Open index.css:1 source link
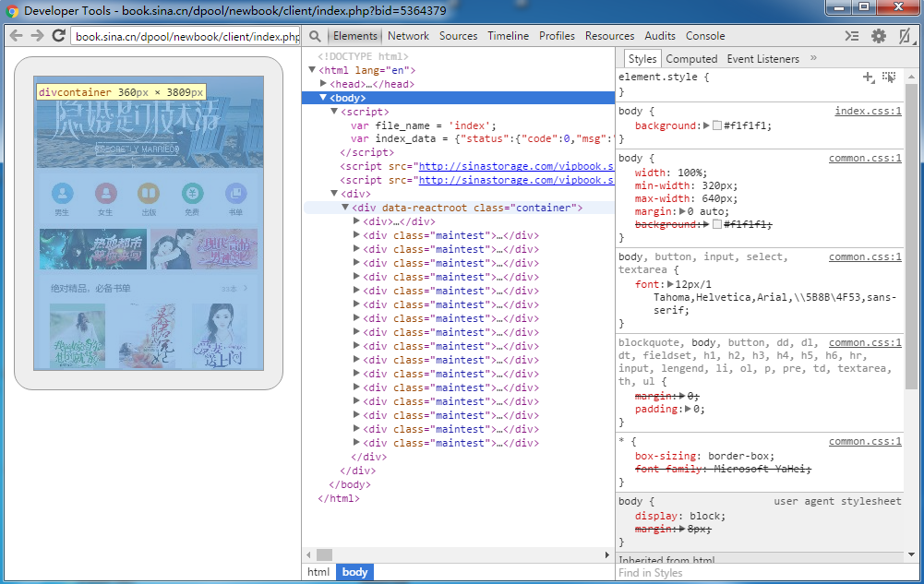This screenshot has width=924, height=584. (x=868, y=111)
